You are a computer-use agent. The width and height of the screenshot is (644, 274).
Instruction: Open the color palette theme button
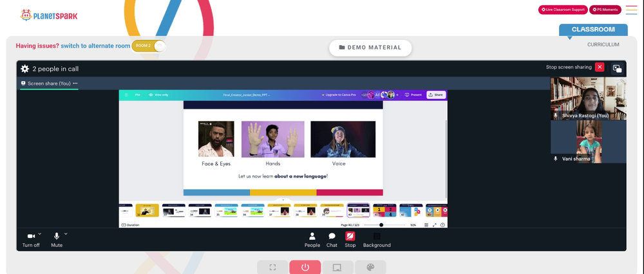click(x=370, y=268)
